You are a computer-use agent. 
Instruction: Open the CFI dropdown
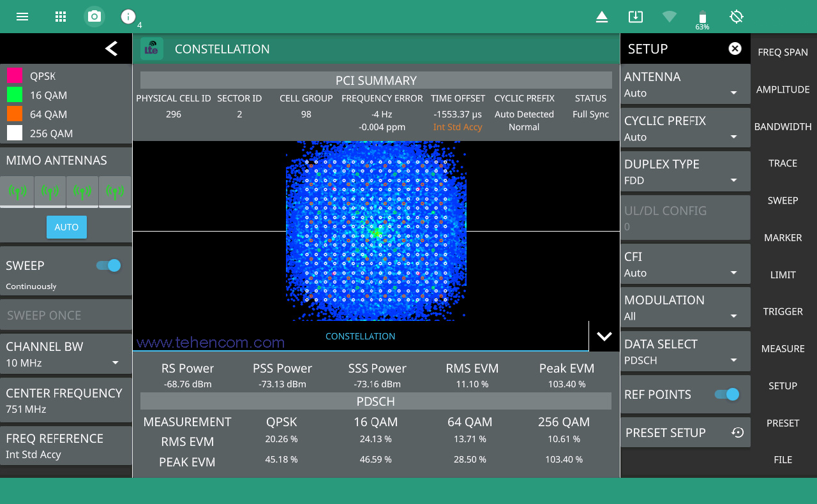(685, 264)
